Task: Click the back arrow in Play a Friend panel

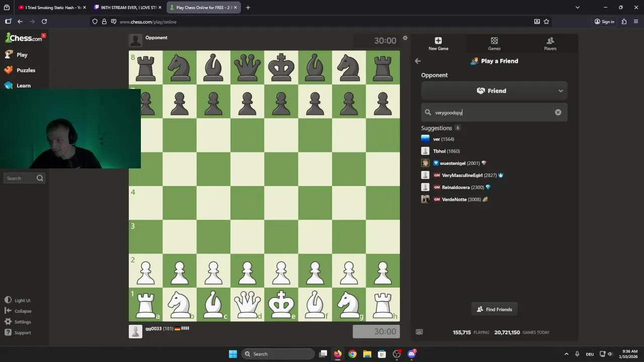Action: [x=418, y=61]
